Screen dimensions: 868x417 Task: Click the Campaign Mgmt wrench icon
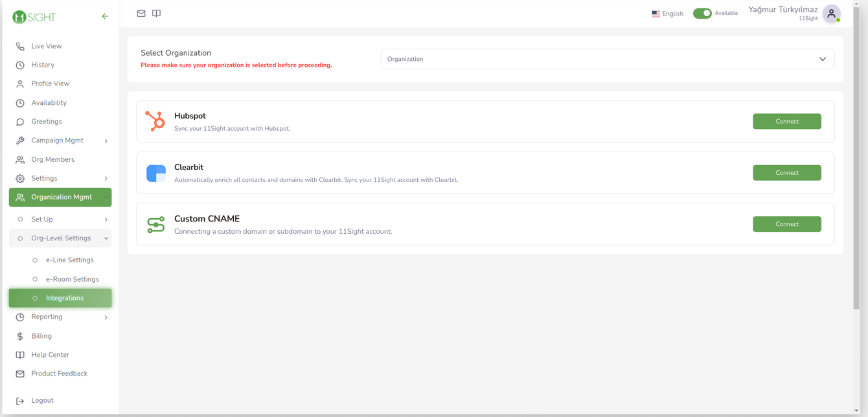tap(20, 141)
